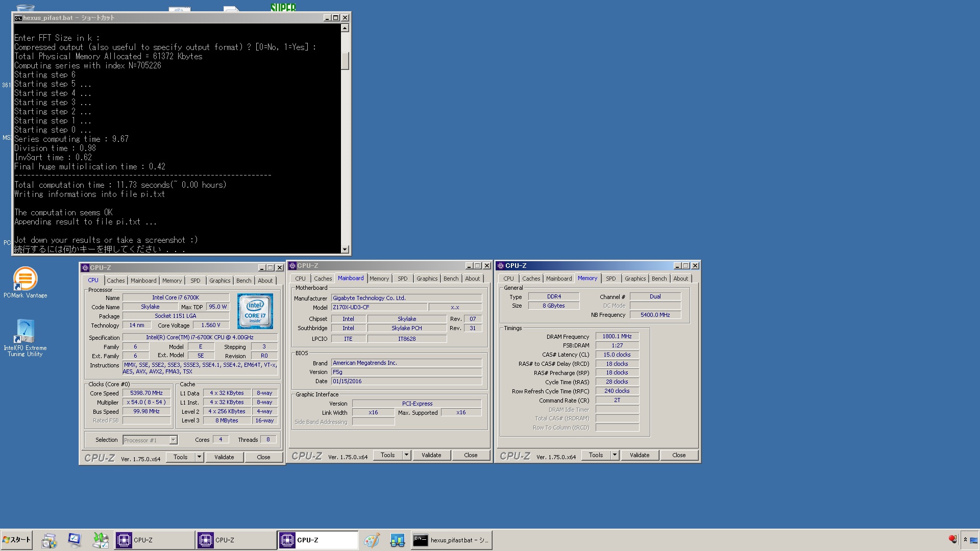Click Close button in CPU-Z Gigabyte mainboard window
Image resolution: width=980 pixels, height=551 pixels.
(471, 455)
